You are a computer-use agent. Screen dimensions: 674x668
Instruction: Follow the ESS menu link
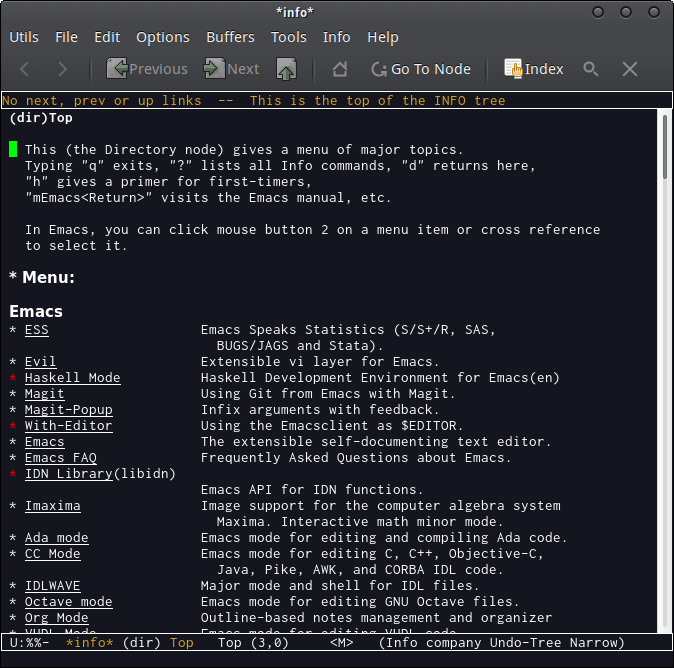37,330
